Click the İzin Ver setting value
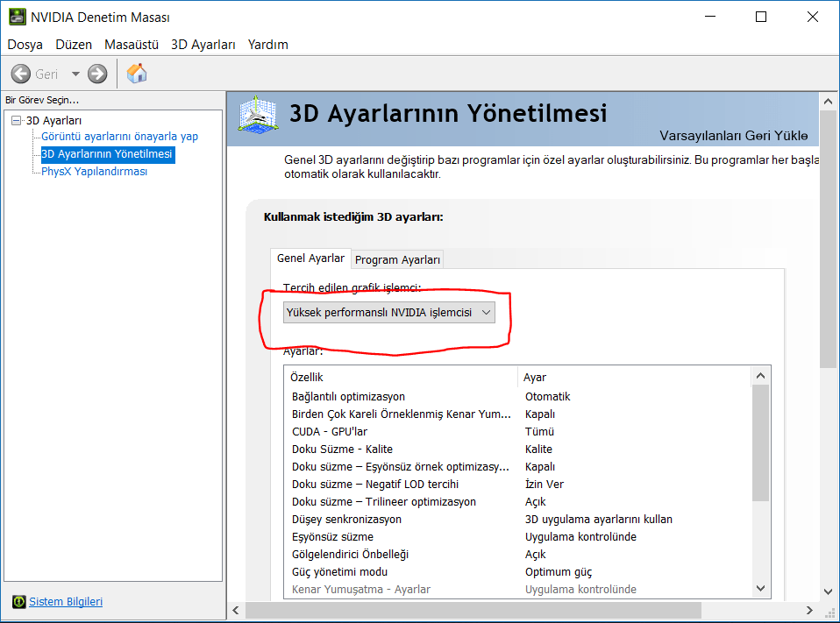This screenshot has height=623, width=840. coord(545,484)
